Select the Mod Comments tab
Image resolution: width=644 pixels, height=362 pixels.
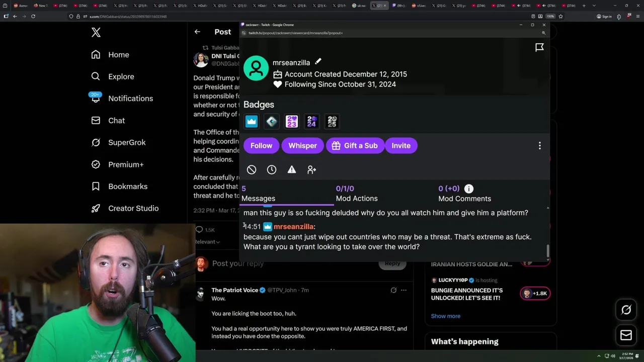[x=464, y=194]
